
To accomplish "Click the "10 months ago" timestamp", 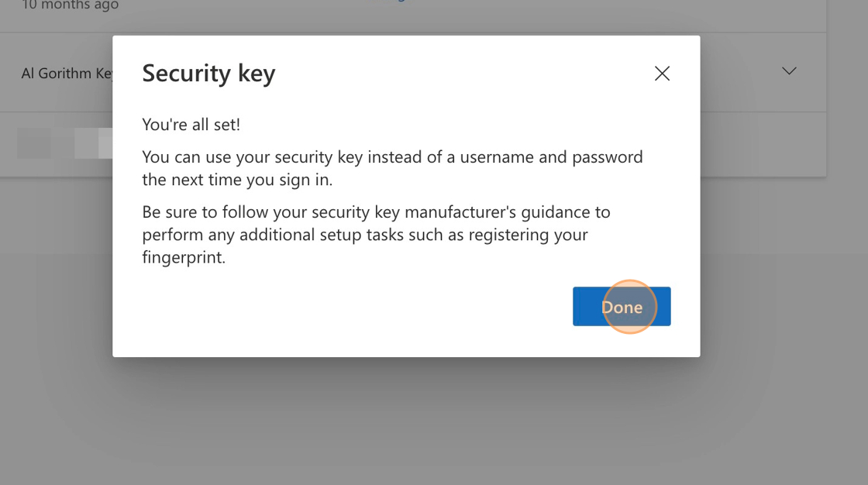I will 70,5.
